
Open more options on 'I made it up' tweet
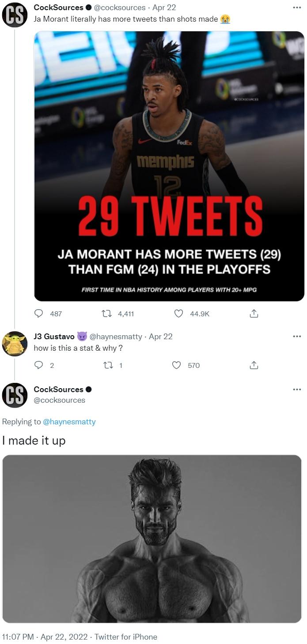pos(297,389)
